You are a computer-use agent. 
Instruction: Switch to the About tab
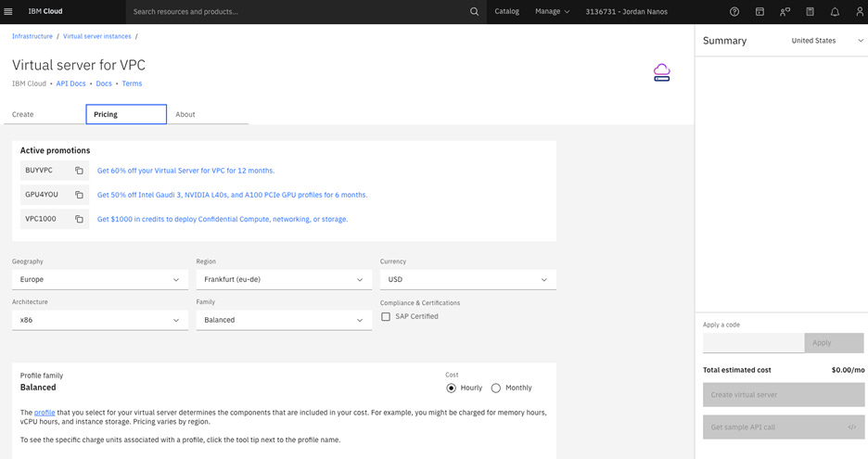point(208,115)
